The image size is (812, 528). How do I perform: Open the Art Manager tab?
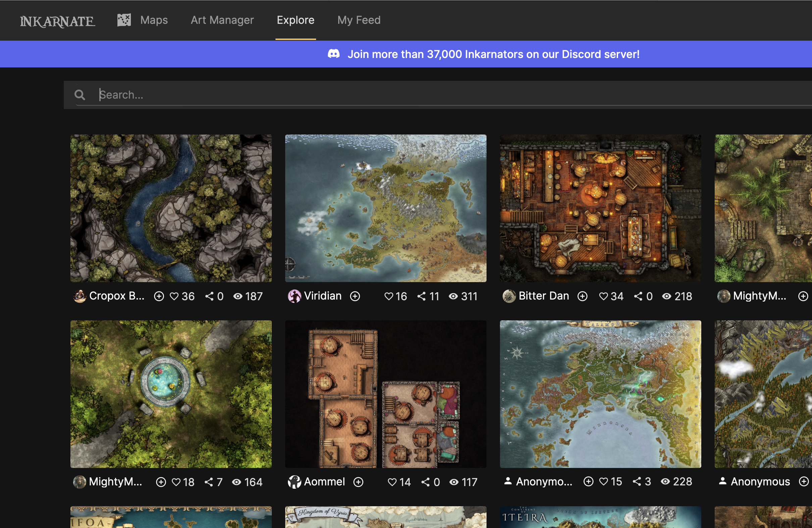222,20
